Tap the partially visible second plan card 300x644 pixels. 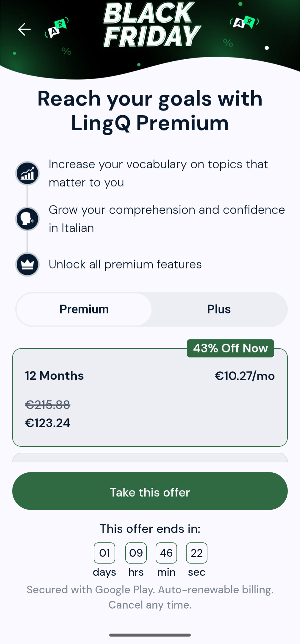click(150, 458)
